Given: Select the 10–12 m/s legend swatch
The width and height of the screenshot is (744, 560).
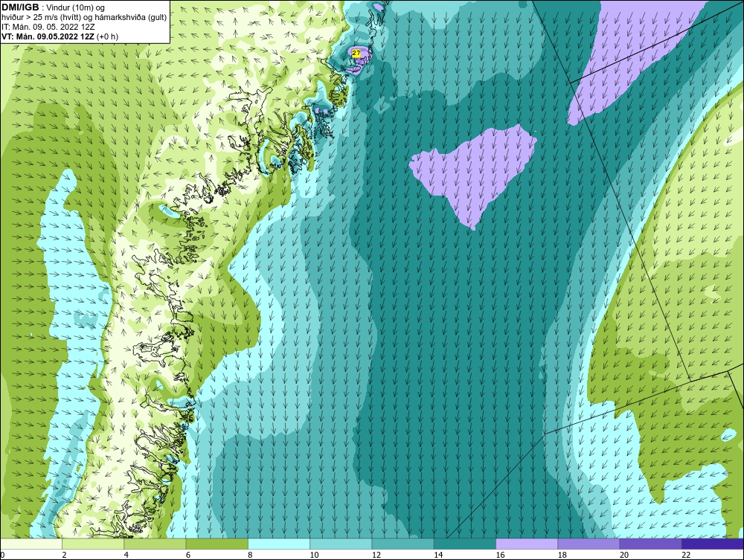Looking at the screenshot, I should pyautogui.click(x=341, y=544).
